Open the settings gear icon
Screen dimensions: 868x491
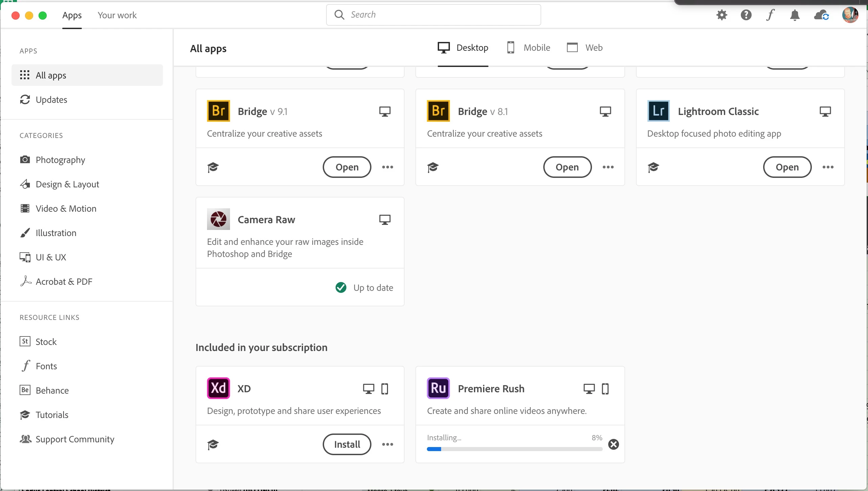(x=722, y=15)
